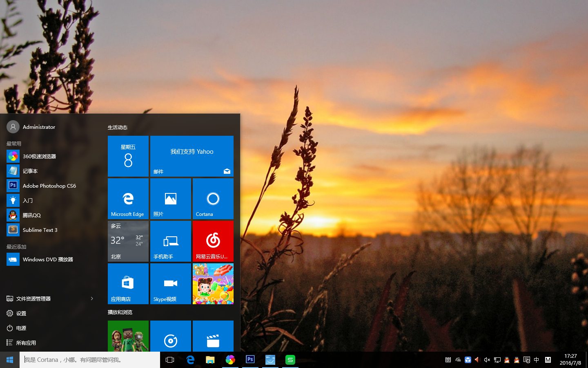Open the 网易云音乐 NetEase Music tile
This screenshot has width=588, height=368.
pyautogui.click(x=213, y=241)
